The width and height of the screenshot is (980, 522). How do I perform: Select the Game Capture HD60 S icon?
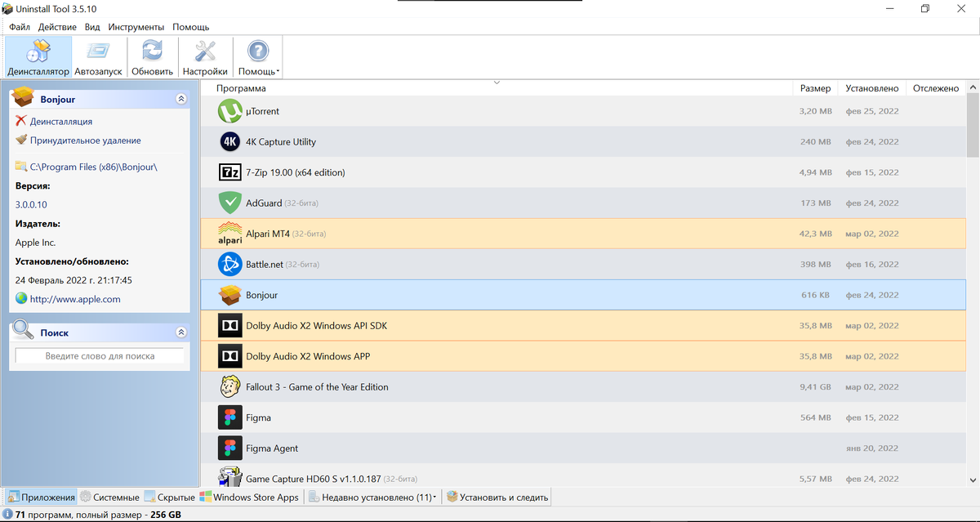(231, 478)
